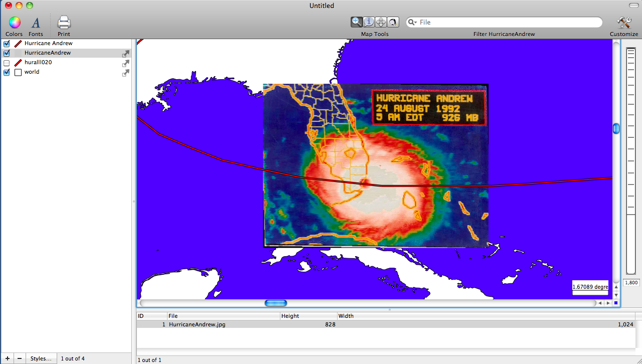Click the zoom-to-extent arrow for huralll020
Screen dimensions: 642x364
[x=125, y=63]
